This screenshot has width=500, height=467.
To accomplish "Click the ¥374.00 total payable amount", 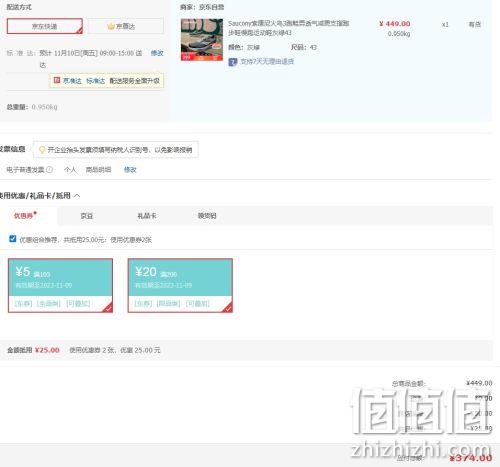I will pyautogui.click(x=471, y=458).
